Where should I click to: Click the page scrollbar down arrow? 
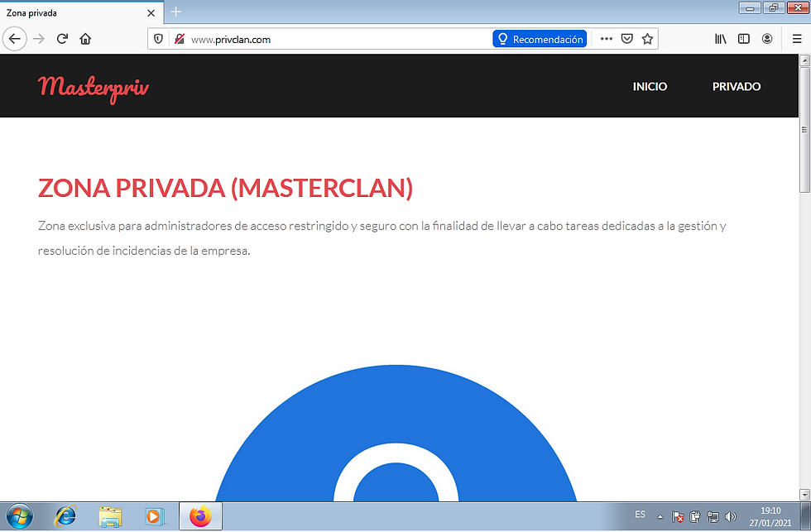pyautogui.click(x=804, y=495)
